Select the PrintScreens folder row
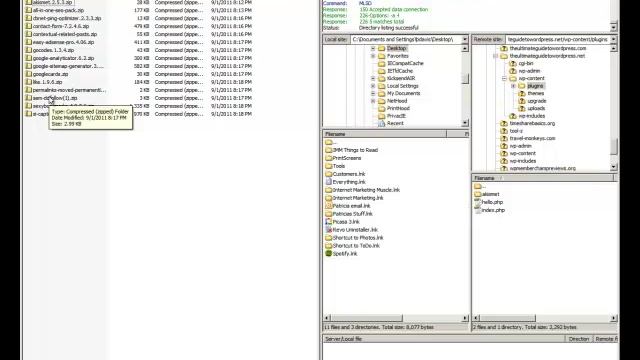Screen dimensions: 640x360 [x=347, y=158]
